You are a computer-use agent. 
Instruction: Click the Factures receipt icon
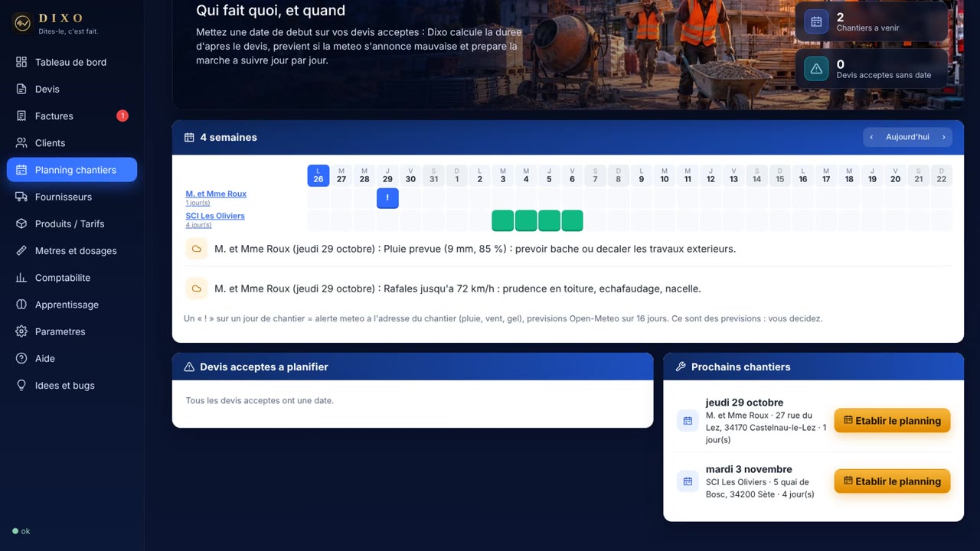tap(21, 116)
